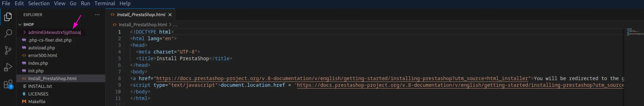Open the Terminal menu

[105, 3]
